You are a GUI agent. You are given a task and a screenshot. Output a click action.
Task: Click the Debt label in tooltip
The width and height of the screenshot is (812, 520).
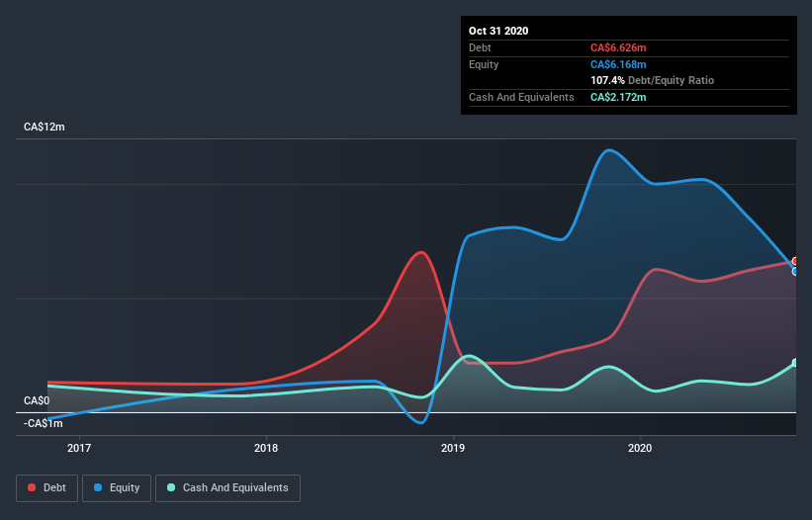480,48
